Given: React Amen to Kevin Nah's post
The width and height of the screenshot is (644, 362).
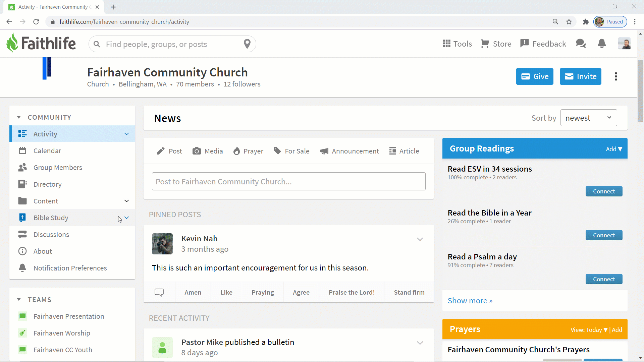Looking at the screenshot, I should point(193,292).
